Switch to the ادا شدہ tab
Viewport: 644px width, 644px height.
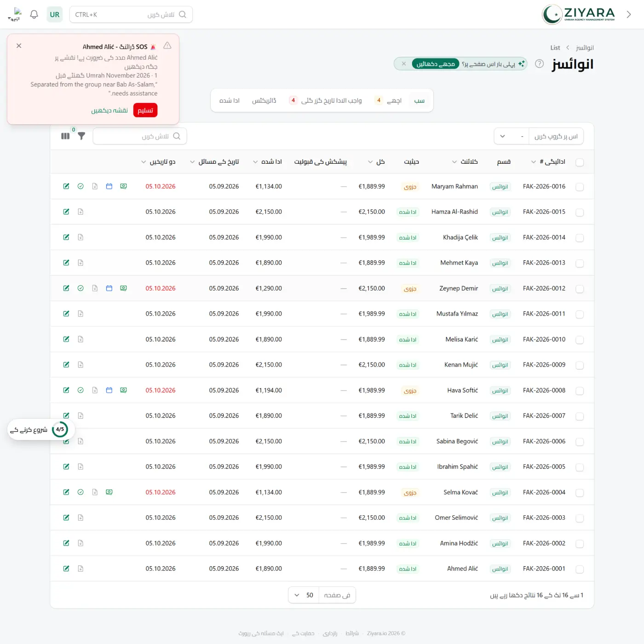(230, 100)
